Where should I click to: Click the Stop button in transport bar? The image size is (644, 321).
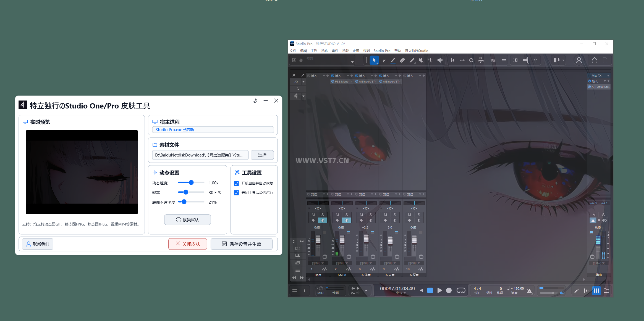click(430, 290)
